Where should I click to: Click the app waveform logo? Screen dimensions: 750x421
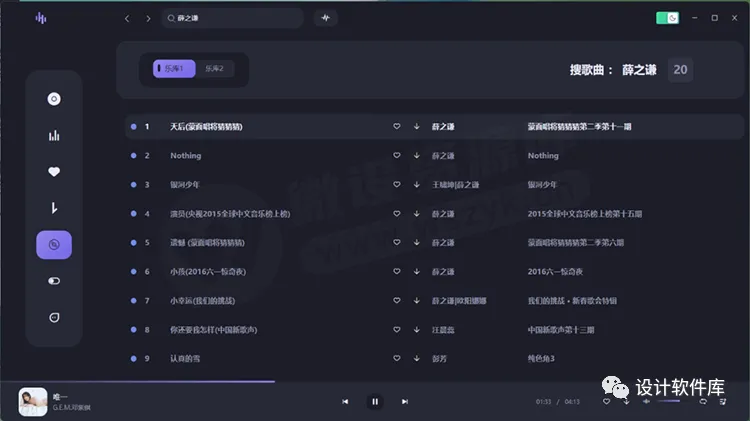[41, 18]
